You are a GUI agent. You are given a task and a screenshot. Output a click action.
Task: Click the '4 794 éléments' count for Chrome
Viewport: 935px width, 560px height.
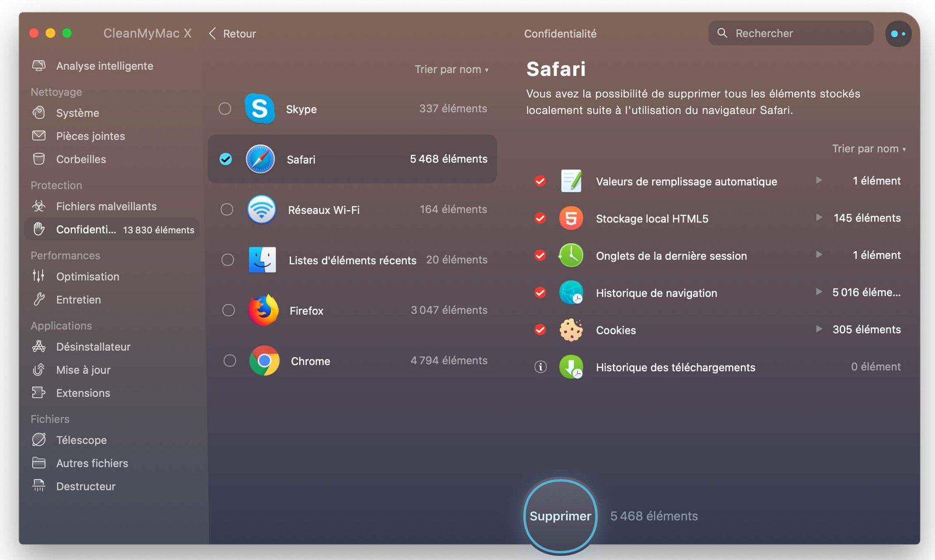click(x=449, y=361)
